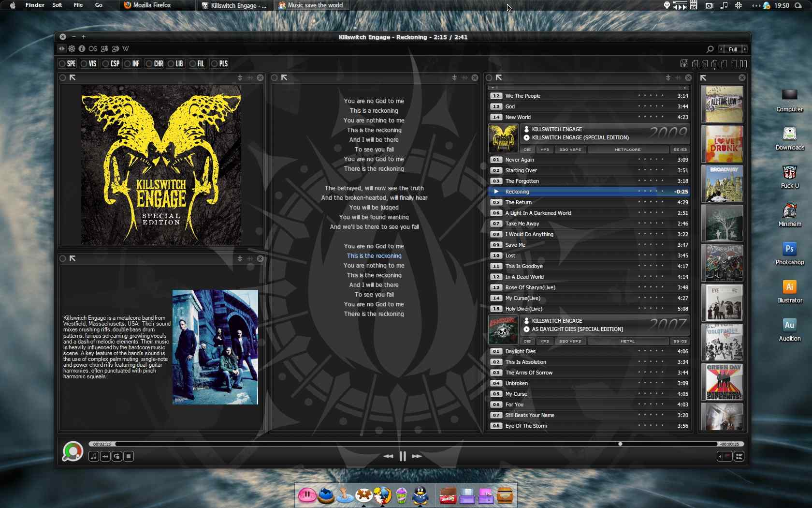Image resolution: width=812 pixels, height=508 pixels.
Task: Click the arrow icon on lyrics panel header
Action: click(x=284, y=78)
